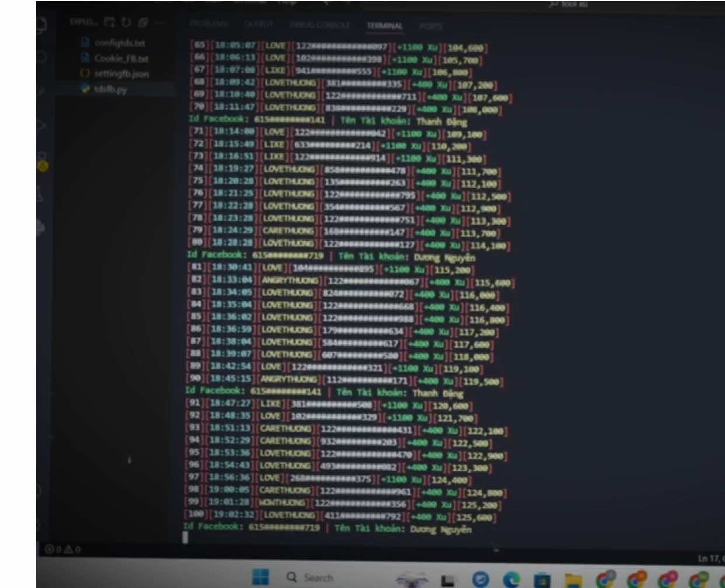Click terminal row [93] CARETHUONG at 18:51:13
The height and width of the screenshot is (588, 725).
[x=347, y=430]
